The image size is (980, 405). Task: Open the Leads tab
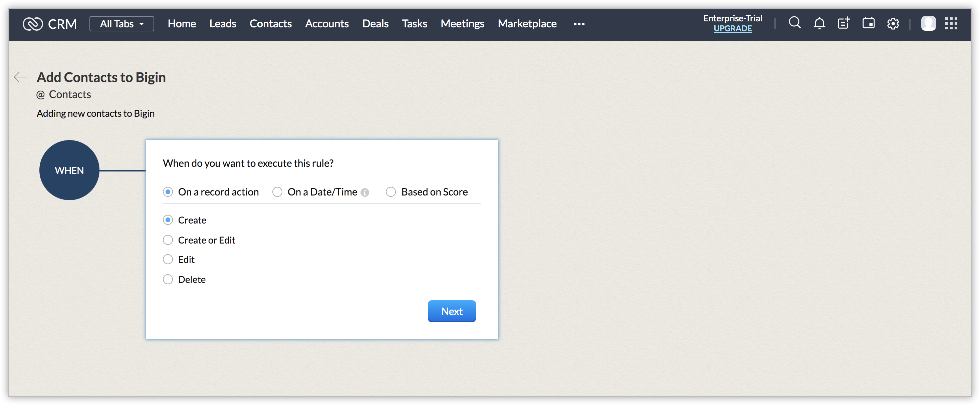coord(223,24)
